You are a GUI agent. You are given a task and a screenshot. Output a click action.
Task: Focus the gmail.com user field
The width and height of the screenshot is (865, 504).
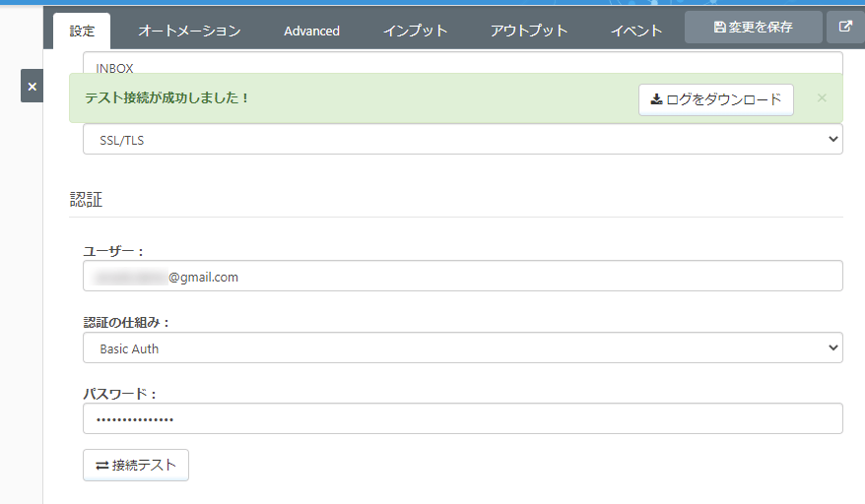click(x=462, y=277)
